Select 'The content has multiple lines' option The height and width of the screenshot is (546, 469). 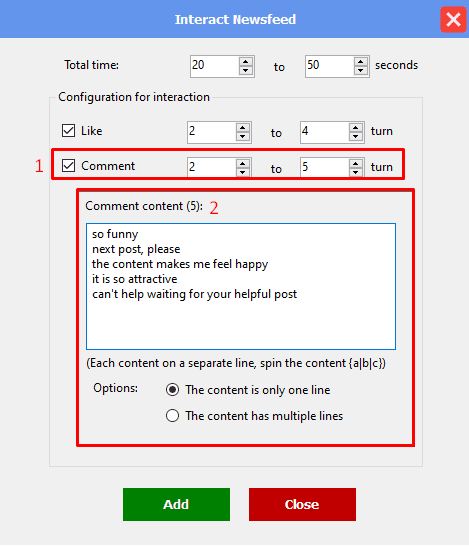[173, 416]
